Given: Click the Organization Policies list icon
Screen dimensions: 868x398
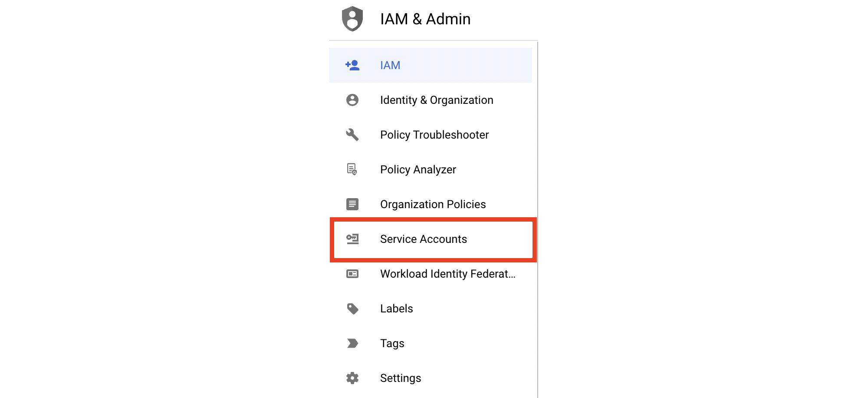Looking at the screenshot, I should [x=352, y=204].
